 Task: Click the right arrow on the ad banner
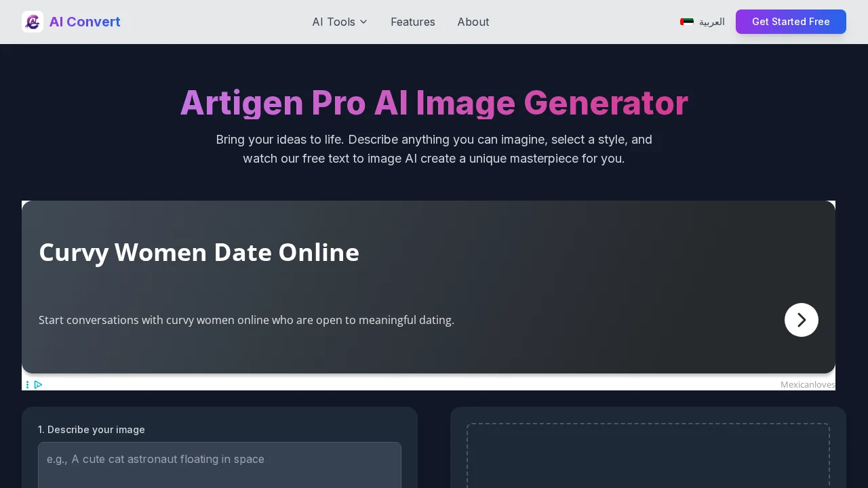(801, 320)
